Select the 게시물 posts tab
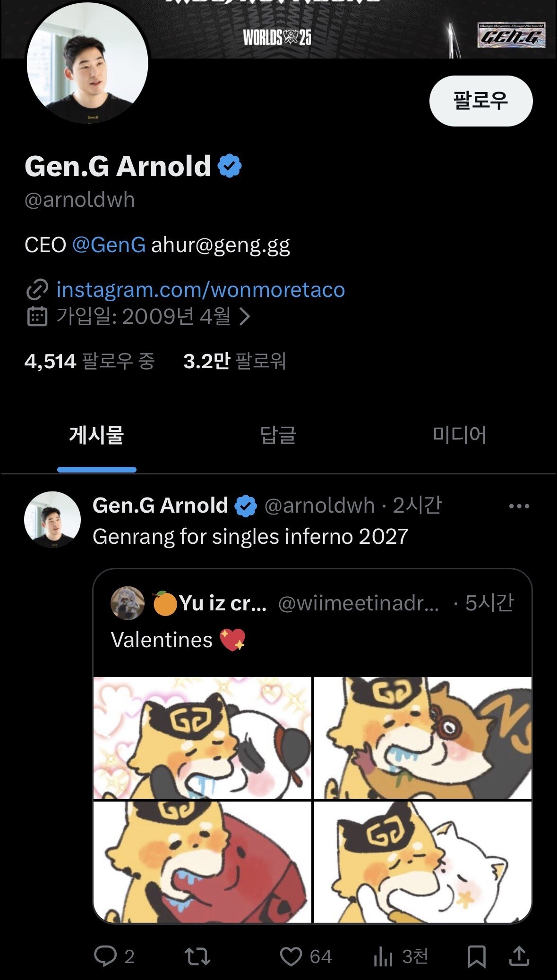Screen dimensions: 557x980 tap(97, 435)
